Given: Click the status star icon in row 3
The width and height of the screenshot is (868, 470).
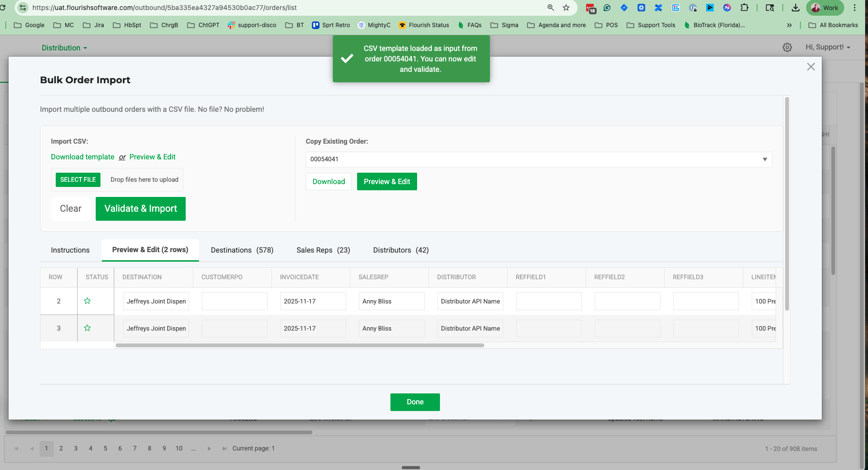Looking at the screenshot, I should point(88,328).
